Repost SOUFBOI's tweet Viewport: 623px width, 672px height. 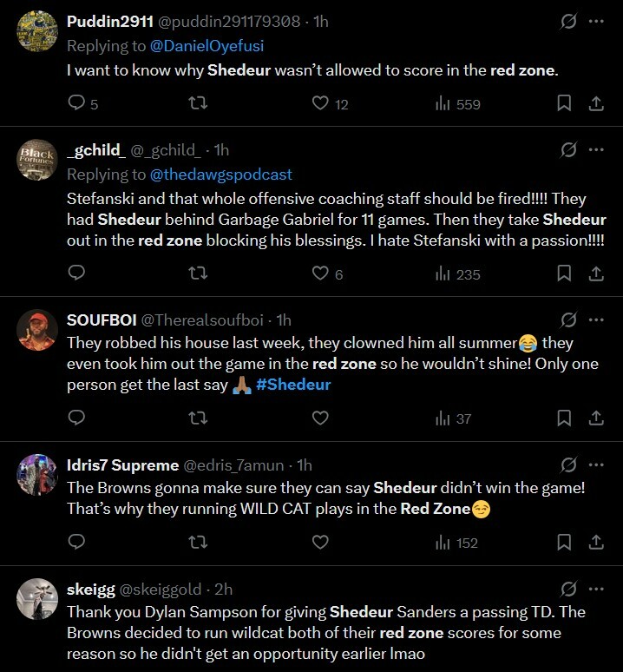point(198,418)
